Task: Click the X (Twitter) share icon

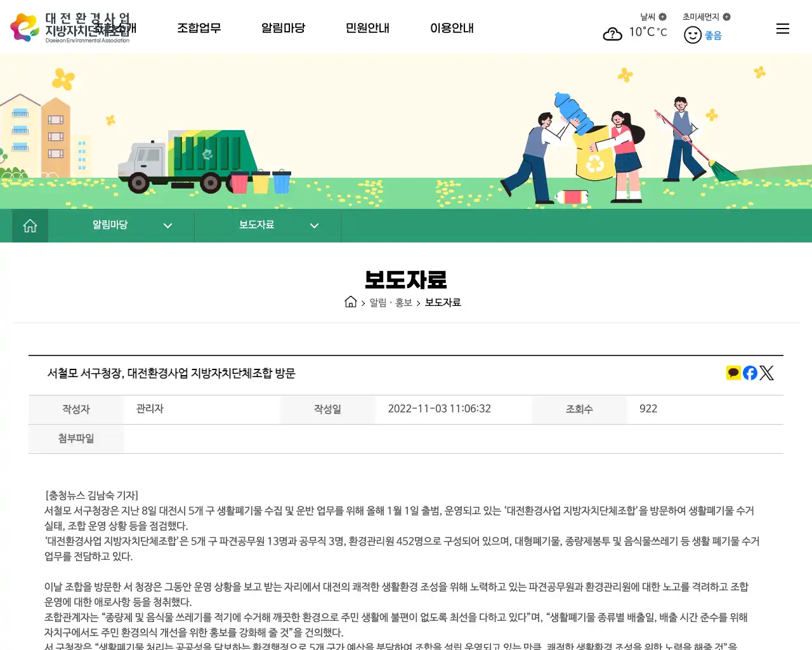Action: coord(767,373)
